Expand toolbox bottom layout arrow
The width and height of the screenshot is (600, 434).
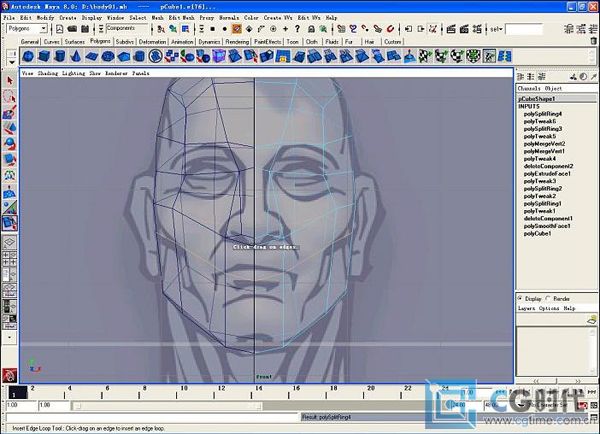(10, 337)
